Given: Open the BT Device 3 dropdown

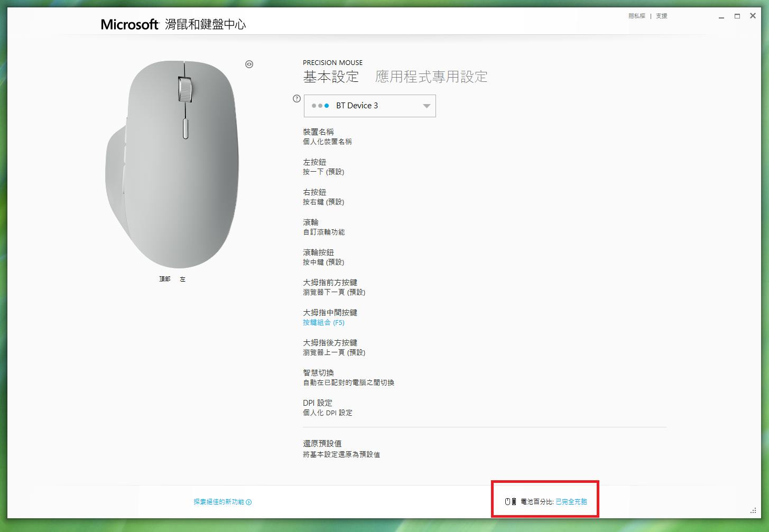Looking at the screenshot, I should tap(369, 106).
